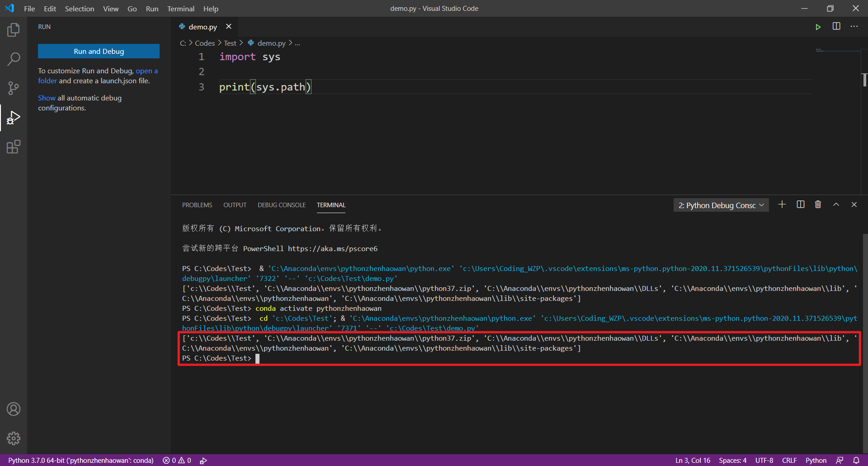Open the Manage settings gear
868x466 pixels.
click(x=13, y=438)
